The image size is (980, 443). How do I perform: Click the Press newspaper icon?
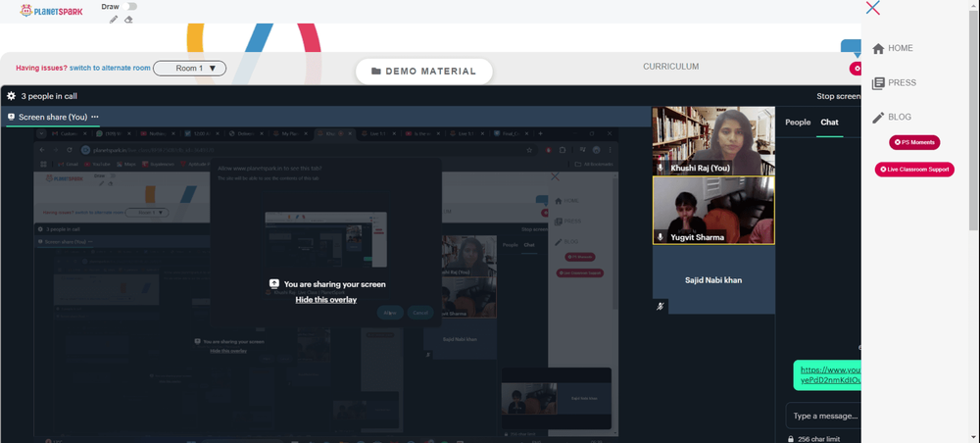878,83
